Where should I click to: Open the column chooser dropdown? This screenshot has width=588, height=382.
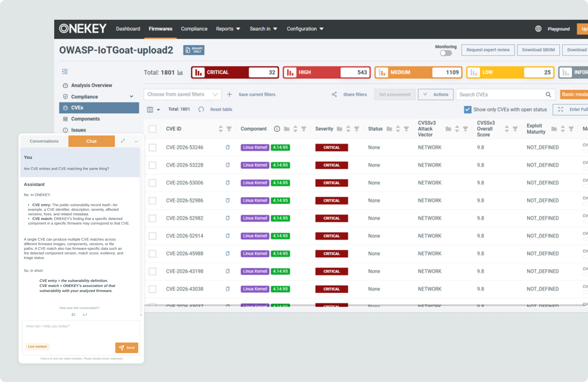tap(153, 110)
